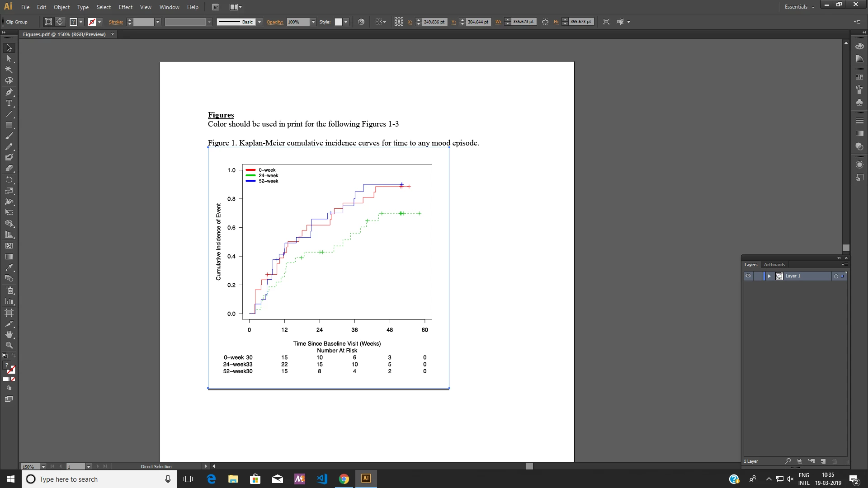Click the Style swatch box
The image size is (868, 488).
coord(338,22)
